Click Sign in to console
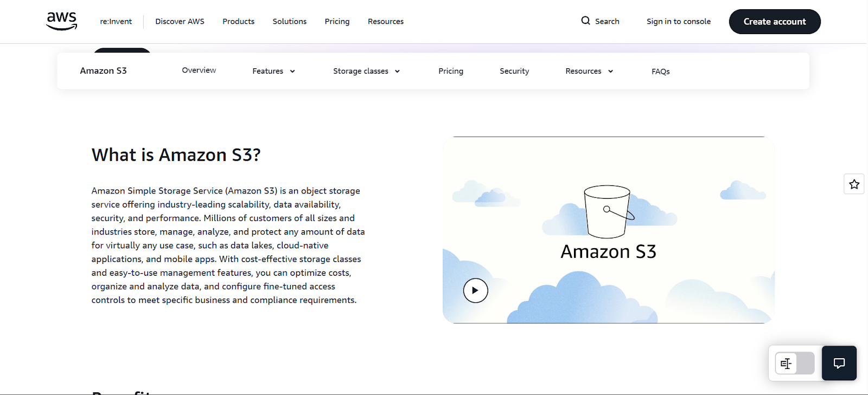The height and width of the screenshot is (395, 868). click(x=679, y=22)
